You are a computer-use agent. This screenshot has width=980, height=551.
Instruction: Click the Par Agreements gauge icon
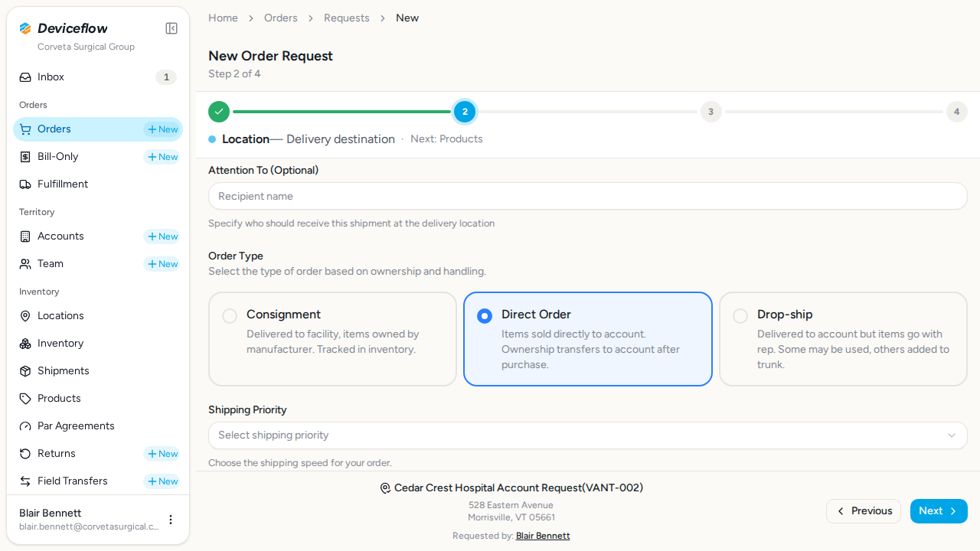25,426
